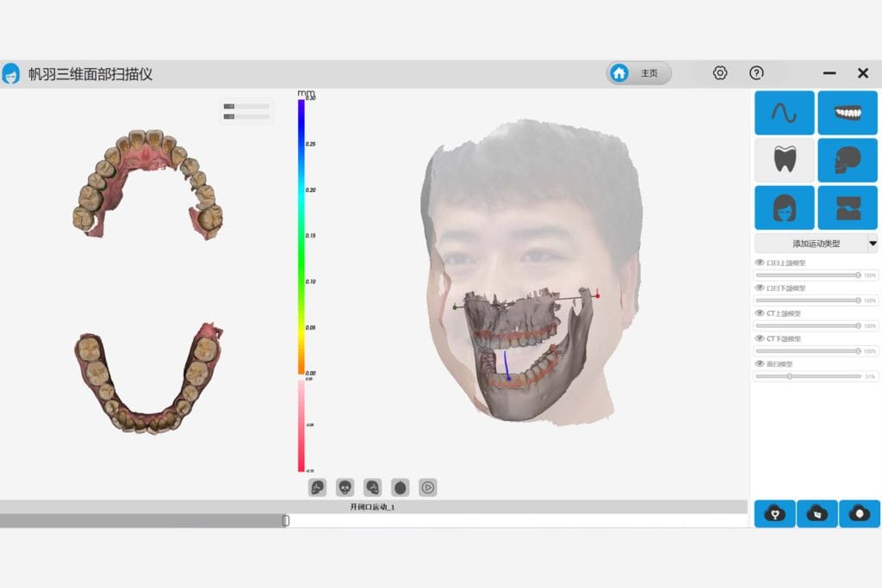Open the skull profile view

pyautogui.click(x=848, y=160)
